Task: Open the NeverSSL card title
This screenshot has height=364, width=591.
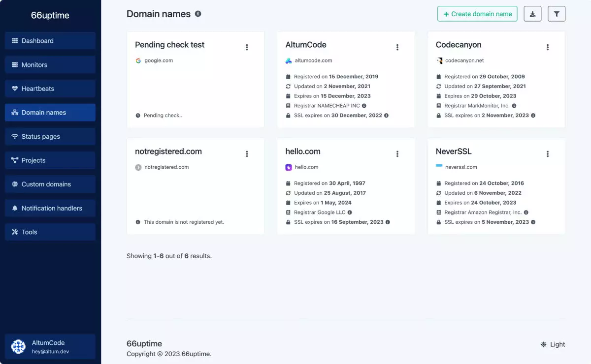Action: click(x=454, y=152)
